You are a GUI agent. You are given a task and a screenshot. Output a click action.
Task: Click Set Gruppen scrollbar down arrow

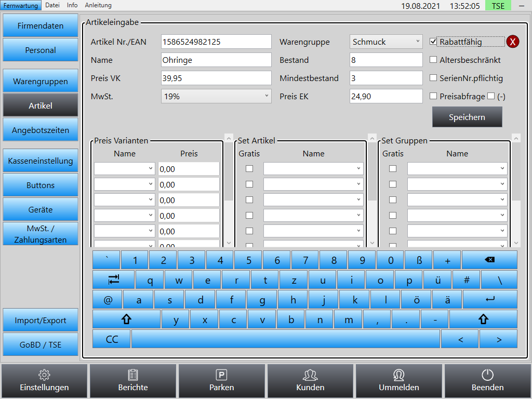516,243
